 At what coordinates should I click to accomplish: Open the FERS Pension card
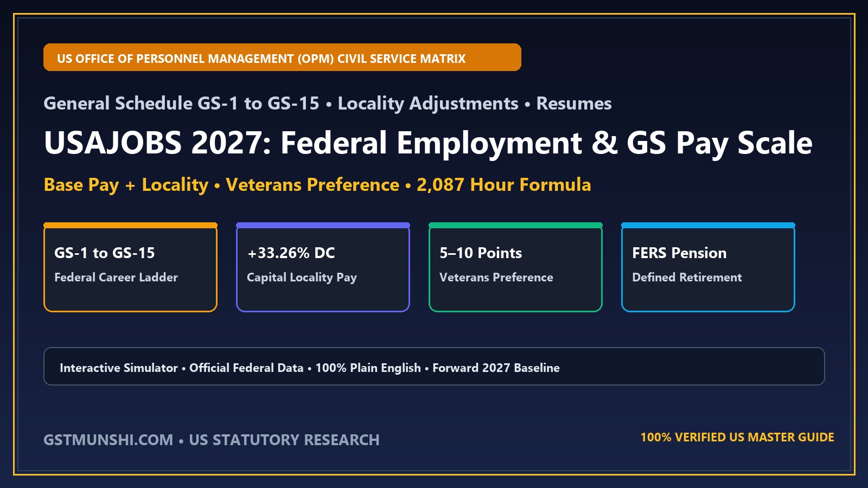pos(708,267)
